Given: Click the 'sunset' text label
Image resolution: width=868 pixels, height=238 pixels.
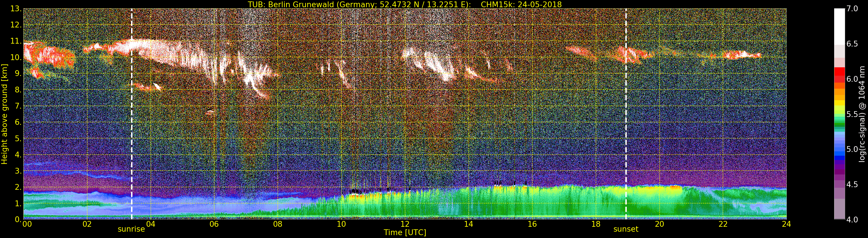Looking at the screenshot, I should coord(626,229).
